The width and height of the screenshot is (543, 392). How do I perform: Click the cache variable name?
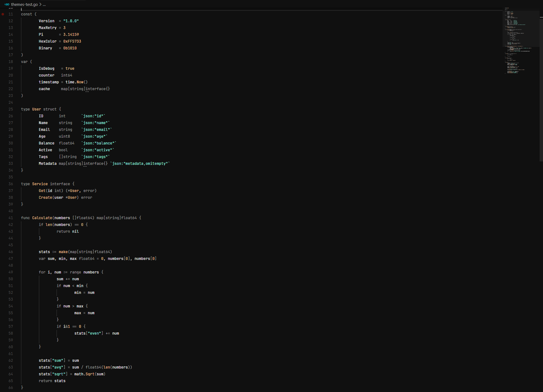tap(44, 89)
